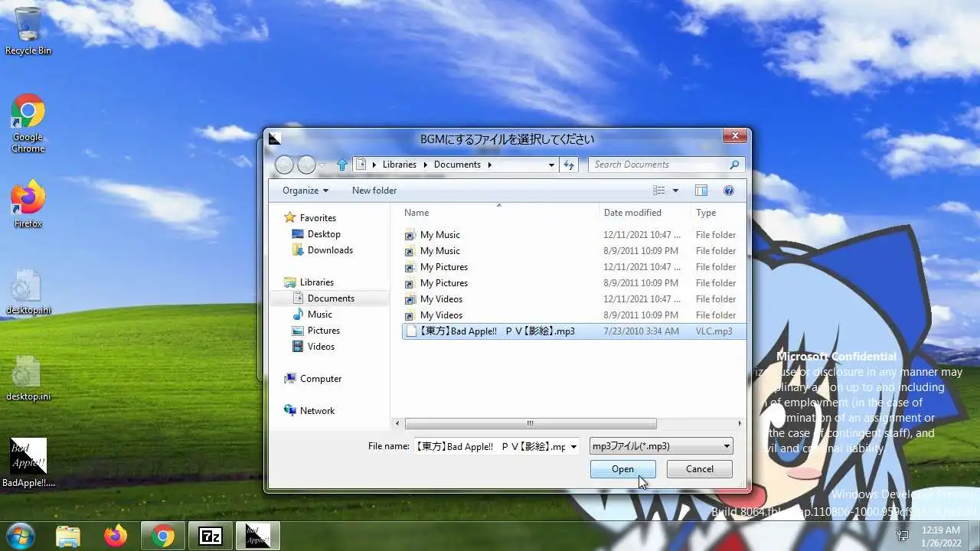Viewport: 980px width, 551px height.
Task: Select Documents library in the navigation pane
Action: (331, 298)
